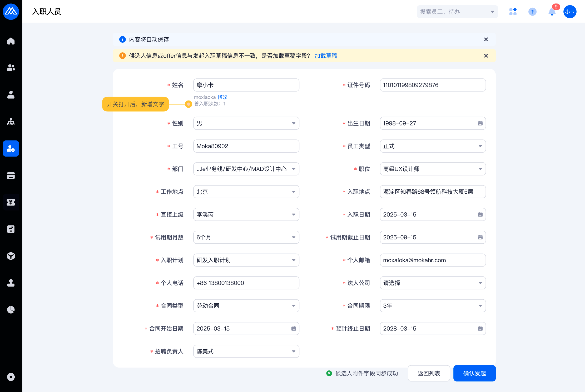Click the notification bell icon
This screenshot has width=585, height=392.
[552, 12]
